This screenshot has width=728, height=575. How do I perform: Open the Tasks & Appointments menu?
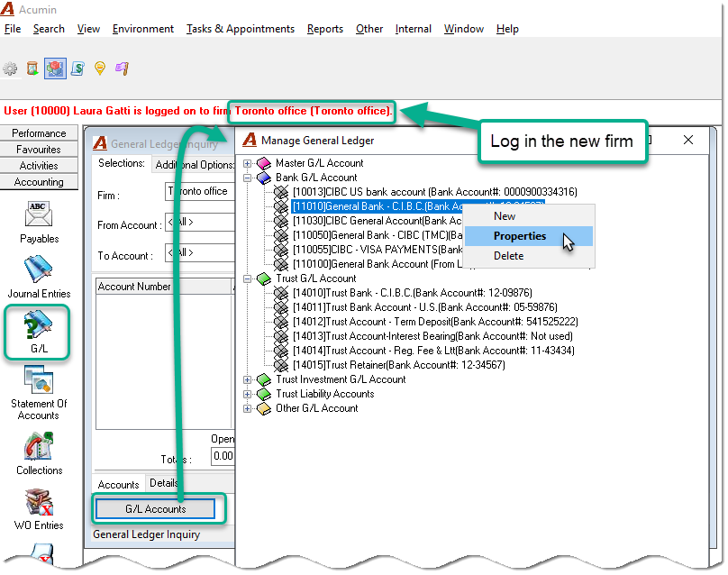241,29
